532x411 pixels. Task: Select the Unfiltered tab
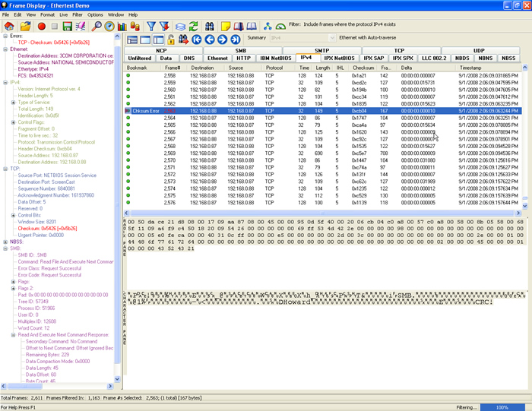click(x=140, y=58)
